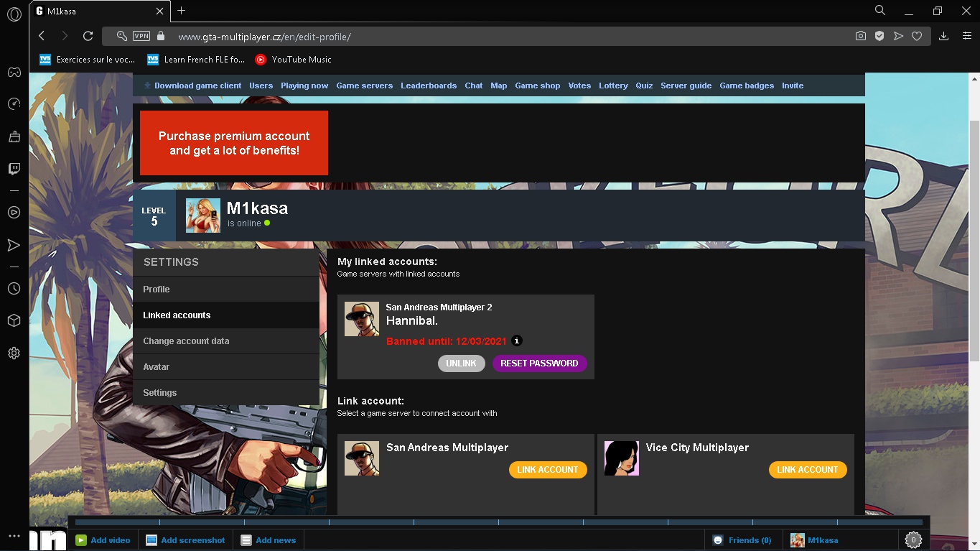
Task: Open GX Control speedometer icon in sidebar
Action: pos(14,104)
